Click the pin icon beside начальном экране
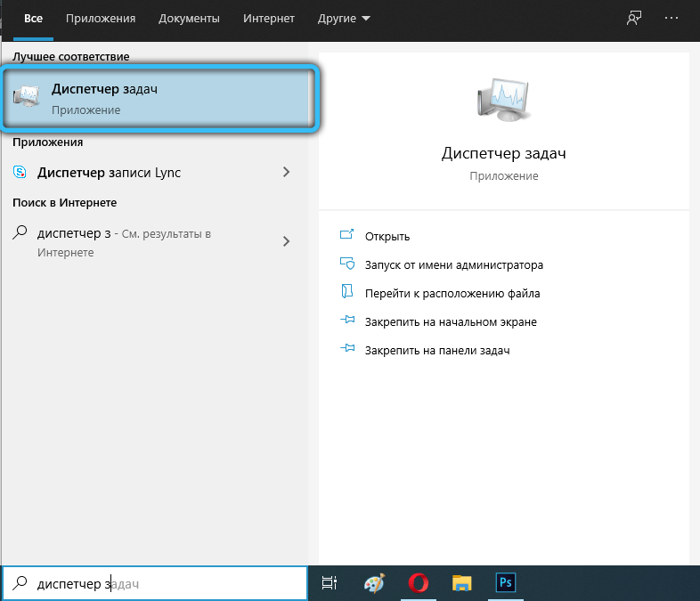The height and width of the screenshot is (601, 700). coord(347,320)
